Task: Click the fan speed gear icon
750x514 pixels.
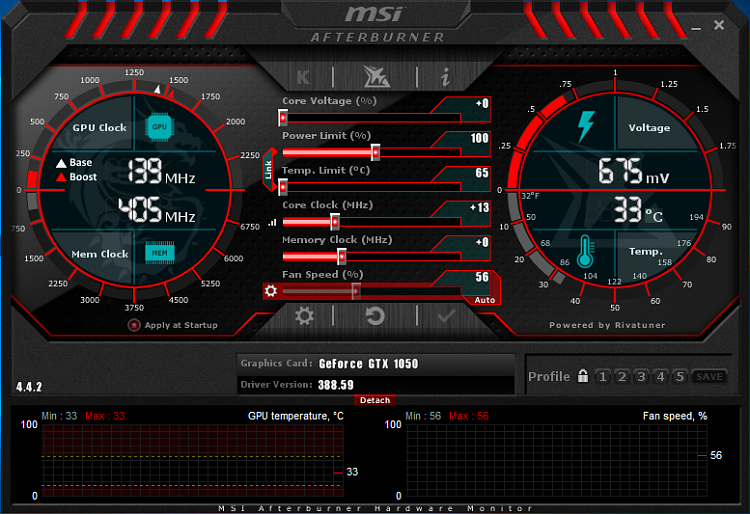Action: pyautogui.click(x=271, y=291)
